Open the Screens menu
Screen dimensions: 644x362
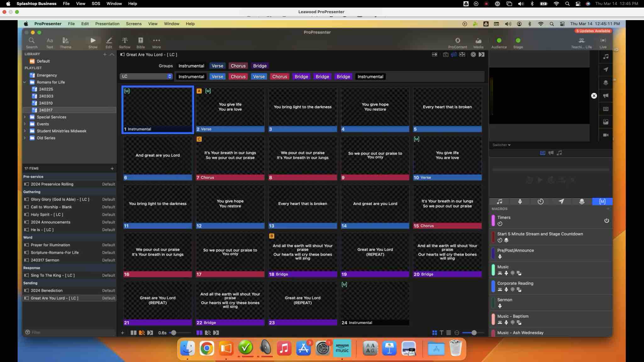click(134, 24)
